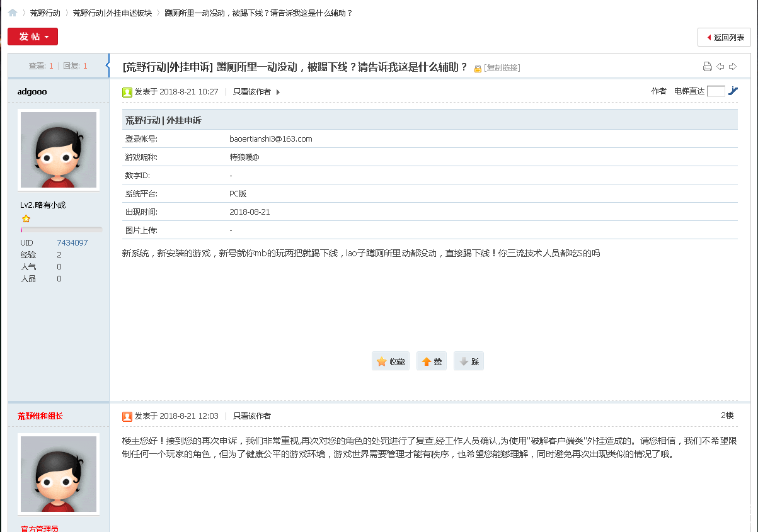Click the 人品 stat row label
The width and height of the screenshot is (758, 532).
click(28, 278)
